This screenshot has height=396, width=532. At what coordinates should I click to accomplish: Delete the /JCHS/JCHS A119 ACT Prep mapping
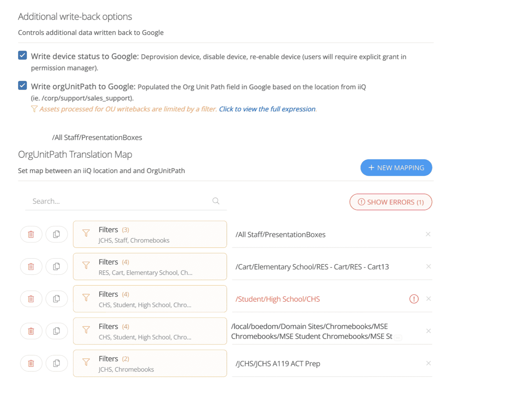tap(31, 363)
